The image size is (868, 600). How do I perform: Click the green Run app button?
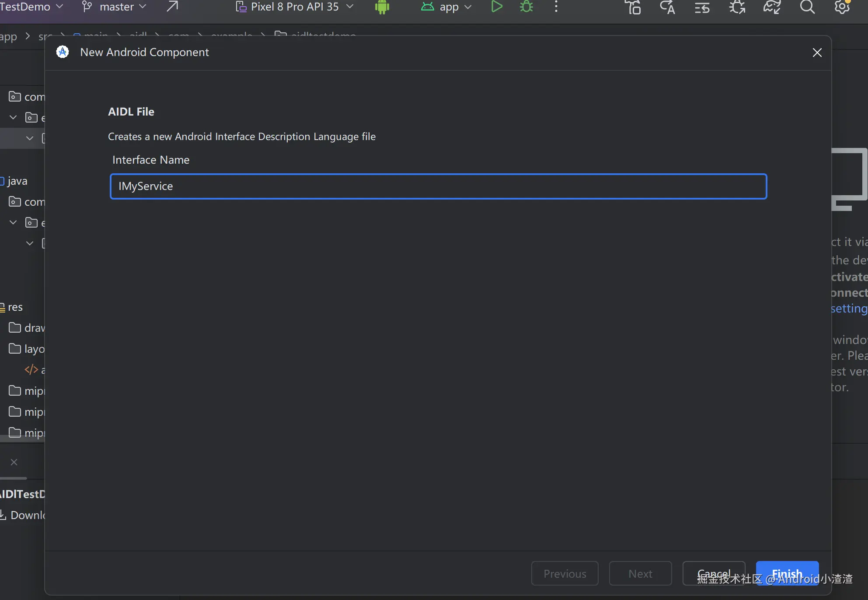pos(496,7)
